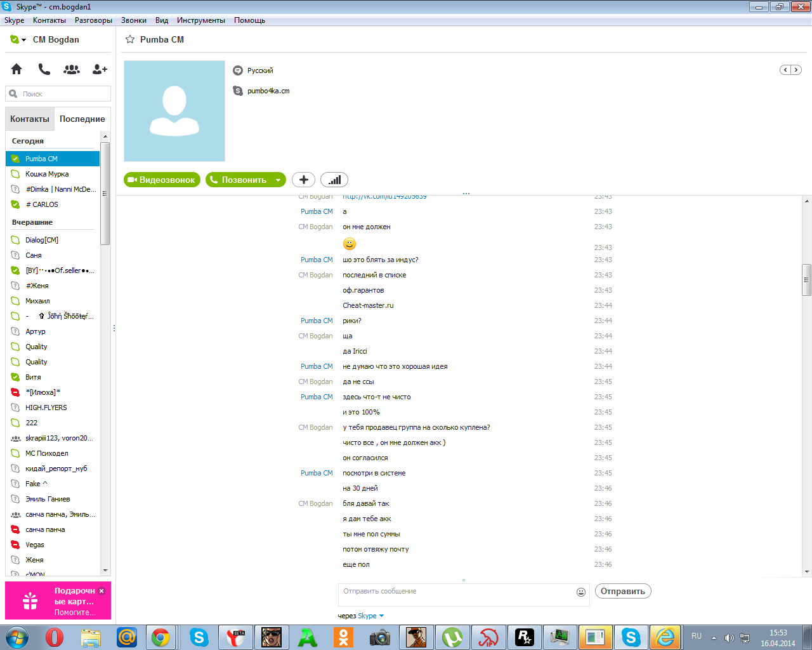Open the Вид menu
Viewport: 812px width, 650px height.
point(162,20)
